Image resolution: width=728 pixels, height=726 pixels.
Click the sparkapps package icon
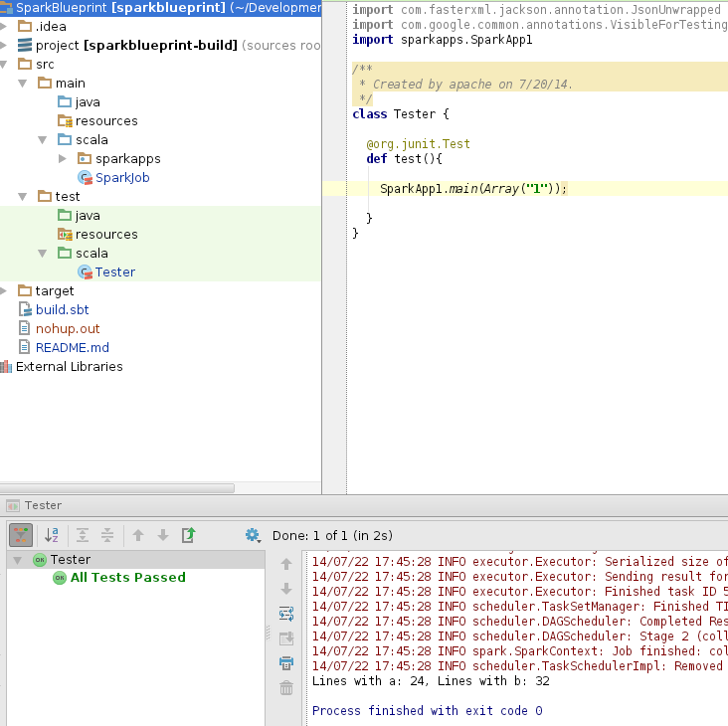pos(85,159)
